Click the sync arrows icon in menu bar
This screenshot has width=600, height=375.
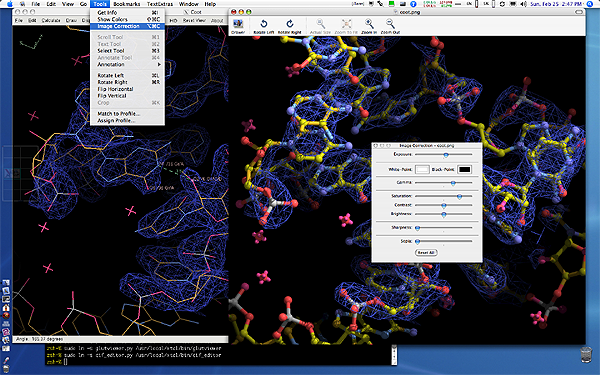coord(502,4)
